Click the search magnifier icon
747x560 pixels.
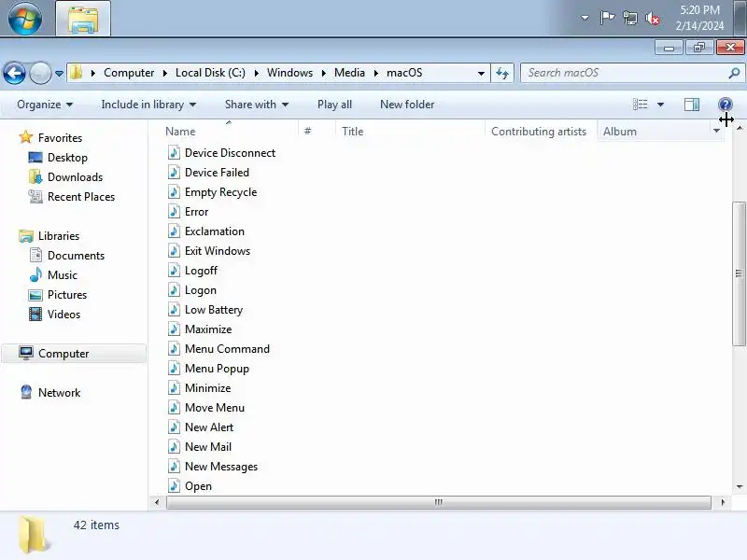click(x=734, y=73)
